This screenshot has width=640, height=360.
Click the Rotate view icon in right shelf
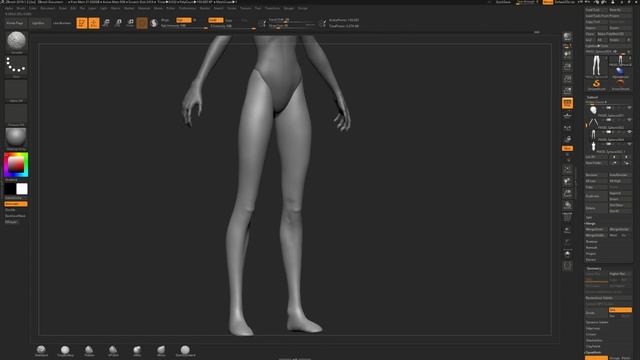click(567, 205)
